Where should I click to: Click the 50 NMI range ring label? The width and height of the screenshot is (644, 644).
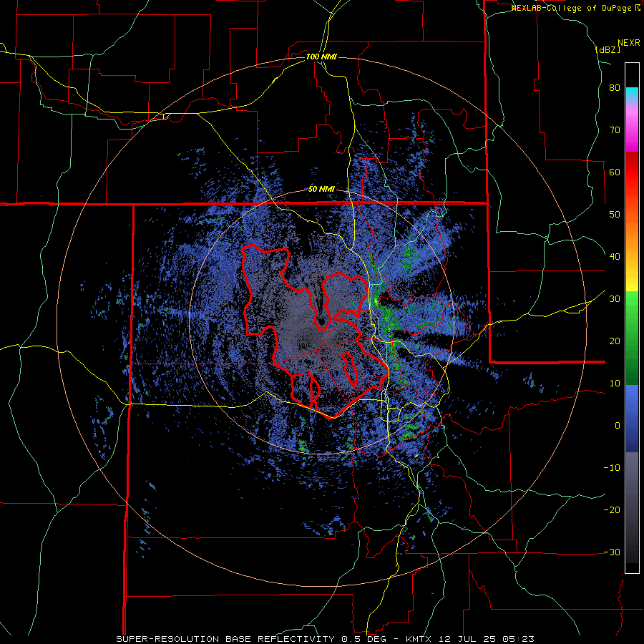click(321, 190)
